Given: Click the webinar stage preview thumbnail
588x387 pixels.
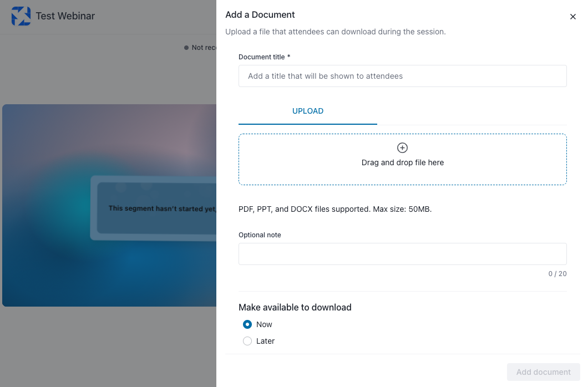Looking at the screenshot, I should pyautogui.click(x=109, y=205).
